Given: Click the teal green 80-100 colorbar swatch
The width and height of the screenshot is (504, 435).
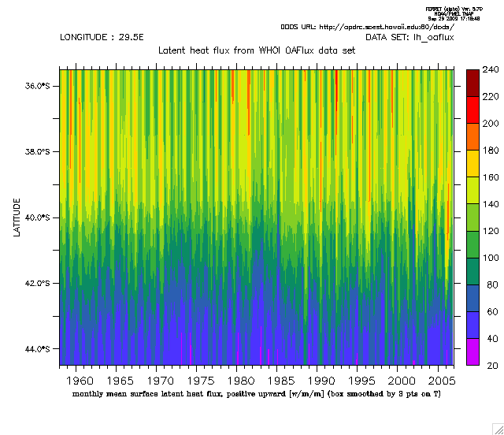Looking at the screenshot, I should (x=472, y=271).
